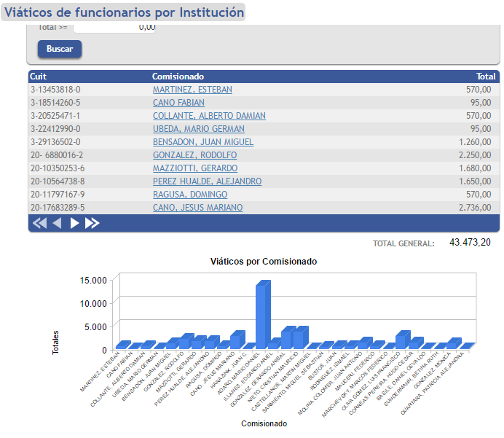Click the Total column header
This screenshot has width=504, height=438.
pos(486,77)
